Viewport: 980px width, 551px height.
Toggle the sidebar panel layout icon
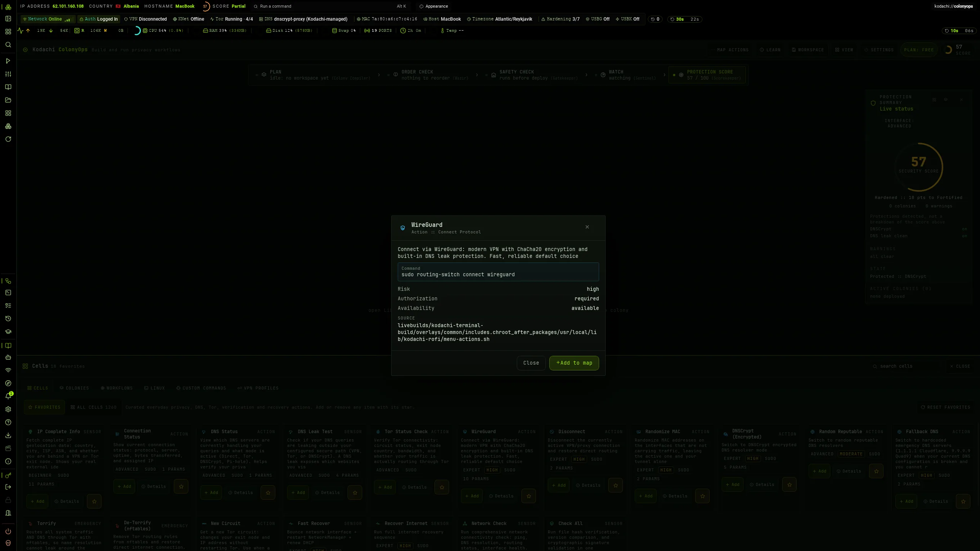point(8,19)
